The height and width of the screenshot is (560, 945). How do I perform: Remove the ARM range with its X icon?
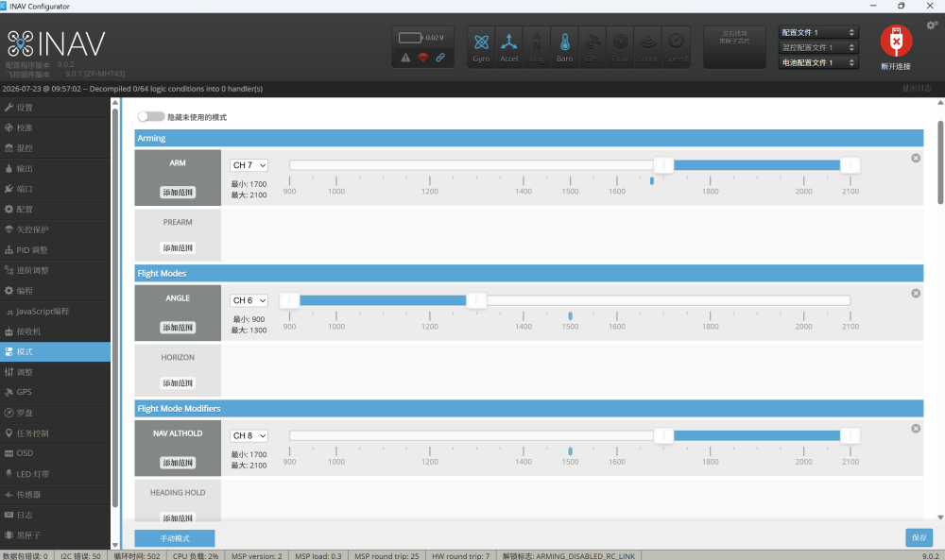pyautogui.click(x=916, y=158)
